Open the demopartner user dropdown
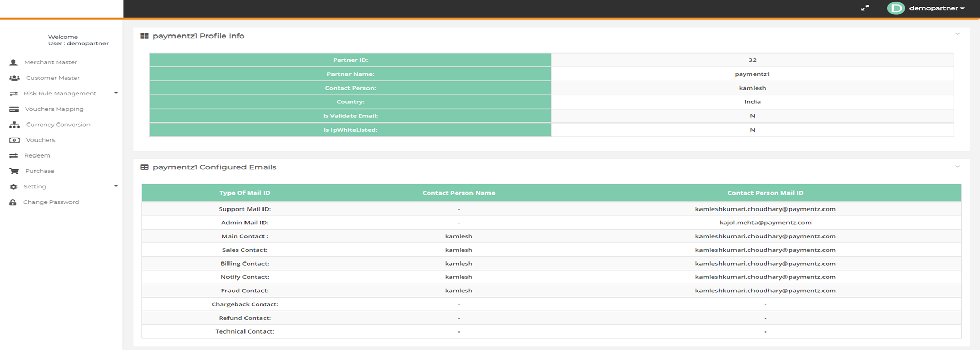The width and height of the screenshot is (980, 350). point(936,8)
